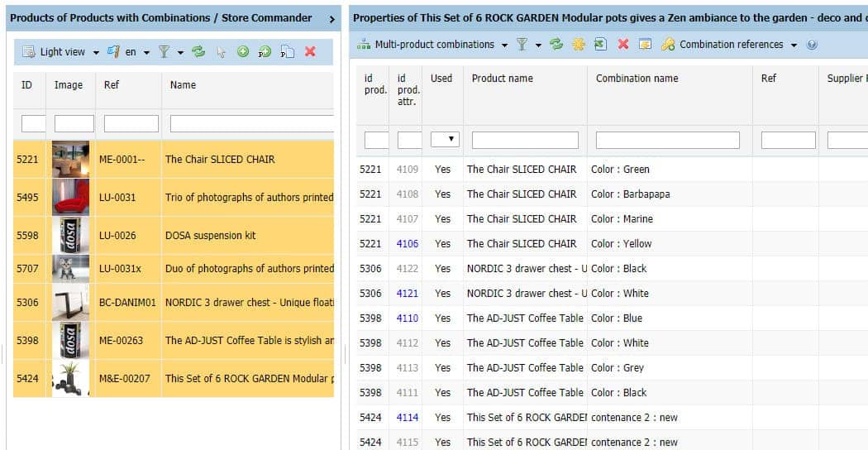Viewport: 868px width, 450px height.
Task: Click the green refresh icon in products toolbar
Action: coord(198,51)
